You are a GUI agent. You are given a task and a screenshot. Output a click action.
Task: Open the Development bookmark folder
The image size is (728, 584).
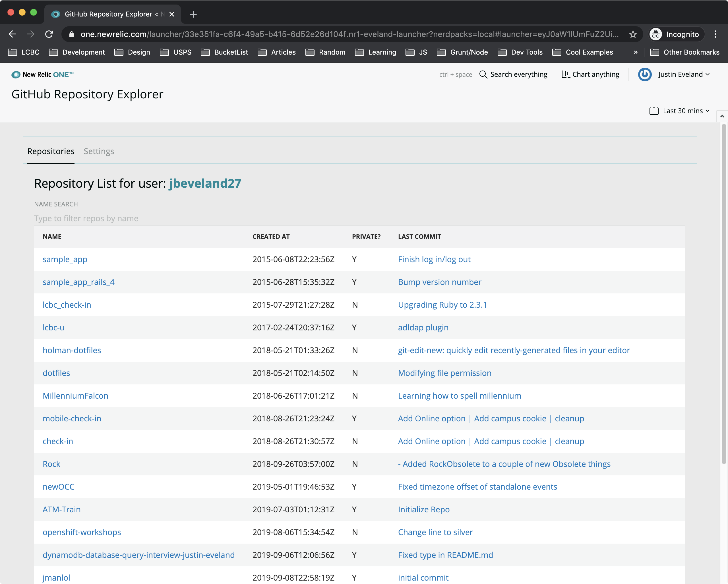[x=77, y=52]
